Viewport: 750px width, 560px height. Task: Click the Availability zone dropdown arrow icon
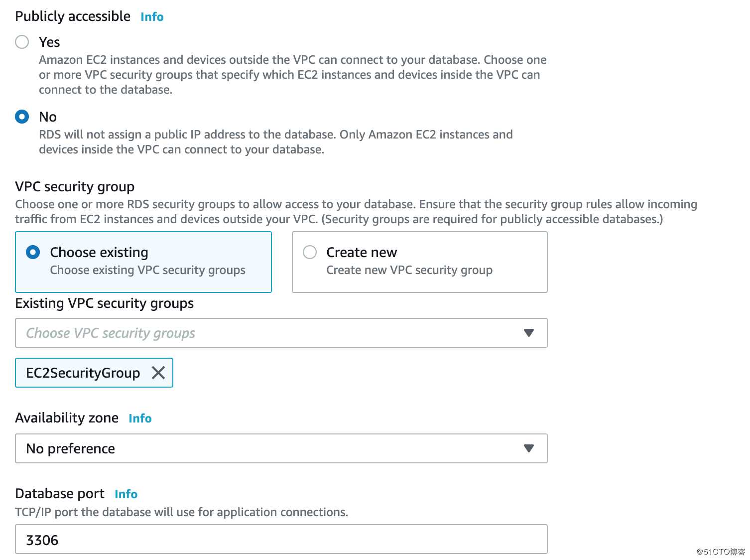click(529, 448)
